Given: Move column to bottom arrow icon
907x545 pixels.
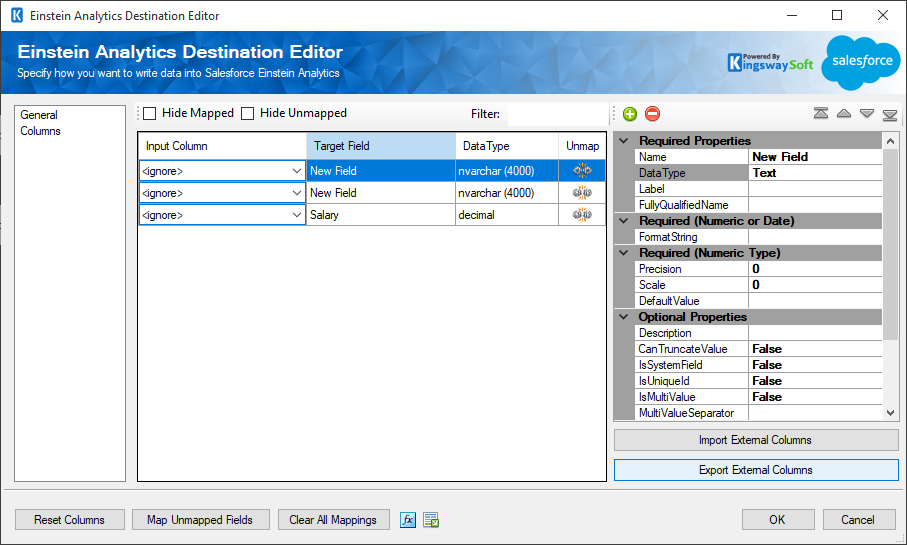Looking at the screenshot, I should (890, 115).
